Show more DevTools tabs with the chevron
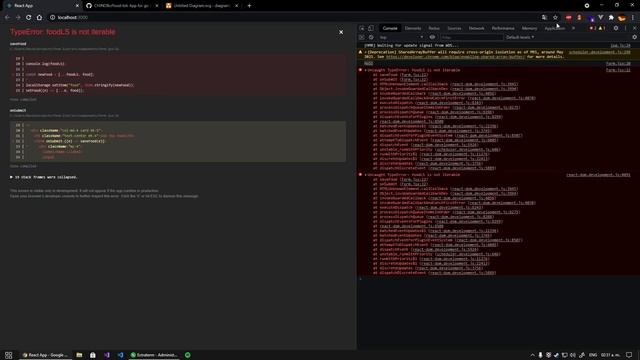Image resolution: width=640 pixels, height=360 pixels. (x=573, y=28)
